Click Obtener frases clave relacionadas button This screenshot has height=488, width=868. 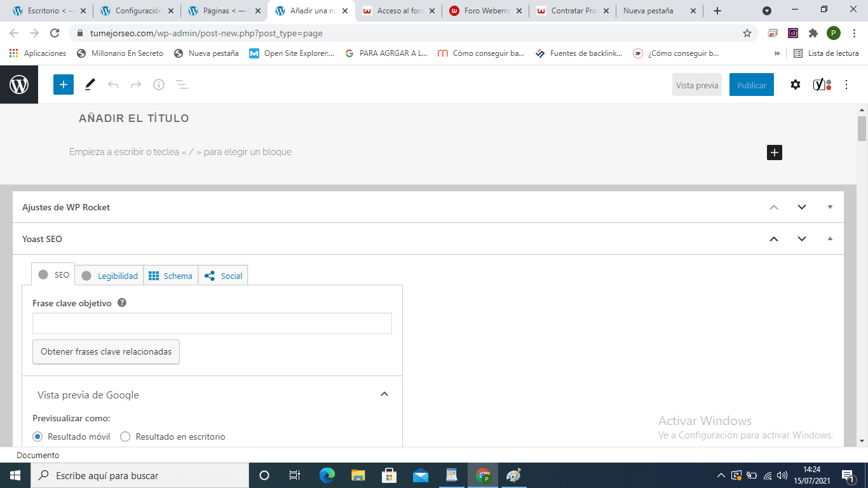pos(106,351)
